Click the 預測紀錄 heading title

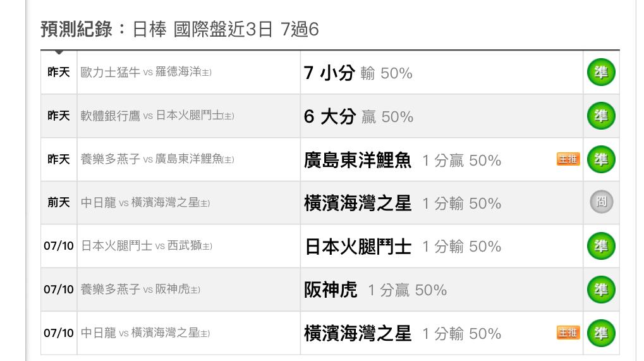click(x=76, y=30)
